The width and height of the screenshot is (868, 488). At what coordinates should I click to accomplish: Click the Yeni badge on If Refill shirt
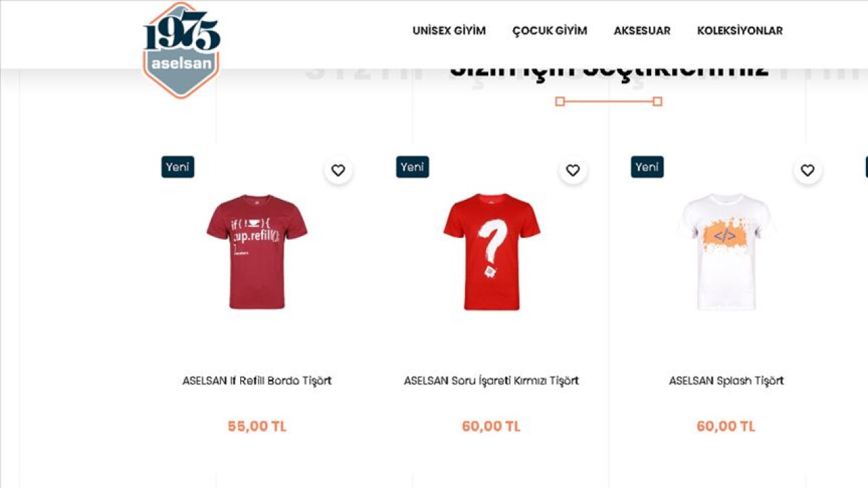point(178,167)
